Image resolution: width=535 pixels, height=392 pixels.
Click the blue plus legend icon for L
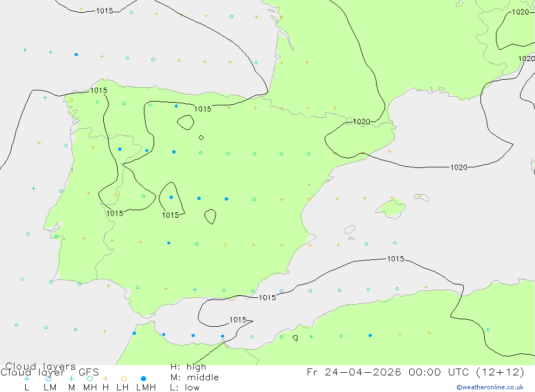(27, 379)
